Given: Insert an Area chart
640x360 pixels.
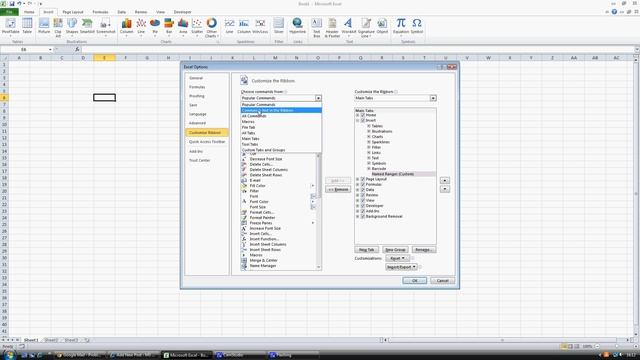Looking at the screenshot, I should point(183,27).
